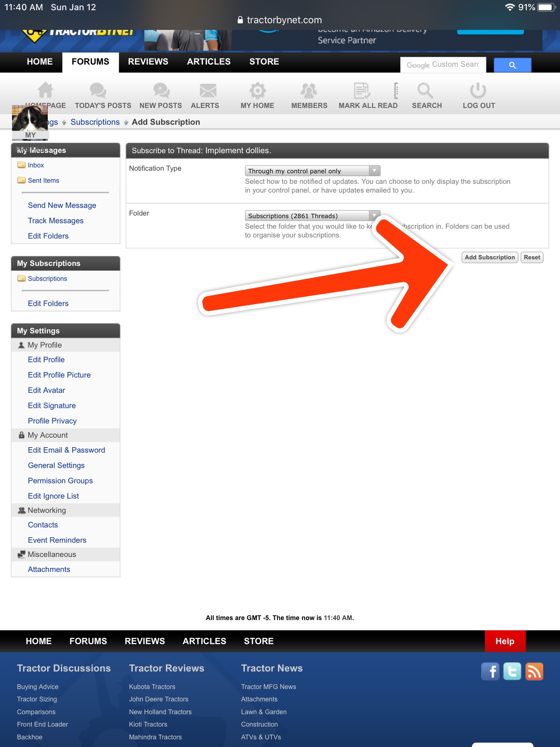Open the Articles tab in the top navigation
The height and width of the screenshot is (747, 560).
pyautogui.click(x=209, y=62)
